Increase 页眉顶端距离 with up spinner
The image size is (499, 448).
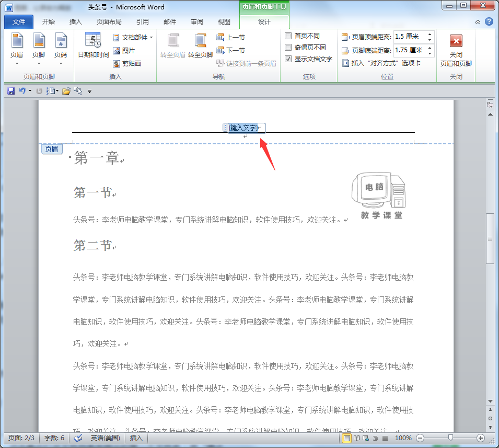tap(430, 34)
